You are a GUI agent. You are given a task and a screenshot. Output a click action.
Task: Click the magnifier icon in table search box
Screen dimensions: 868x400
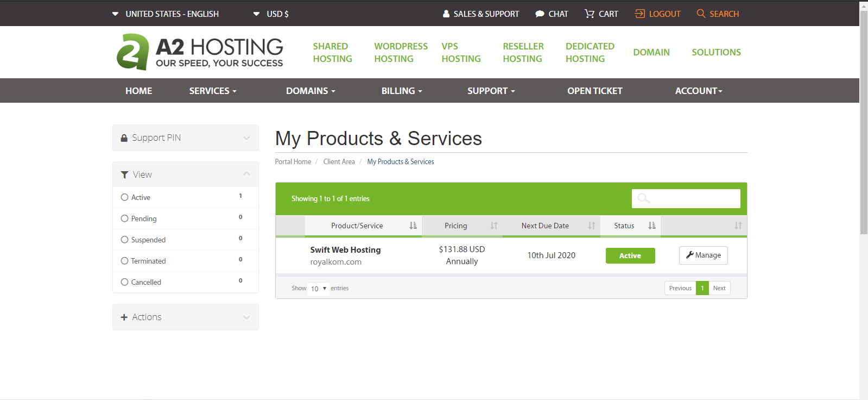point(644,198)
